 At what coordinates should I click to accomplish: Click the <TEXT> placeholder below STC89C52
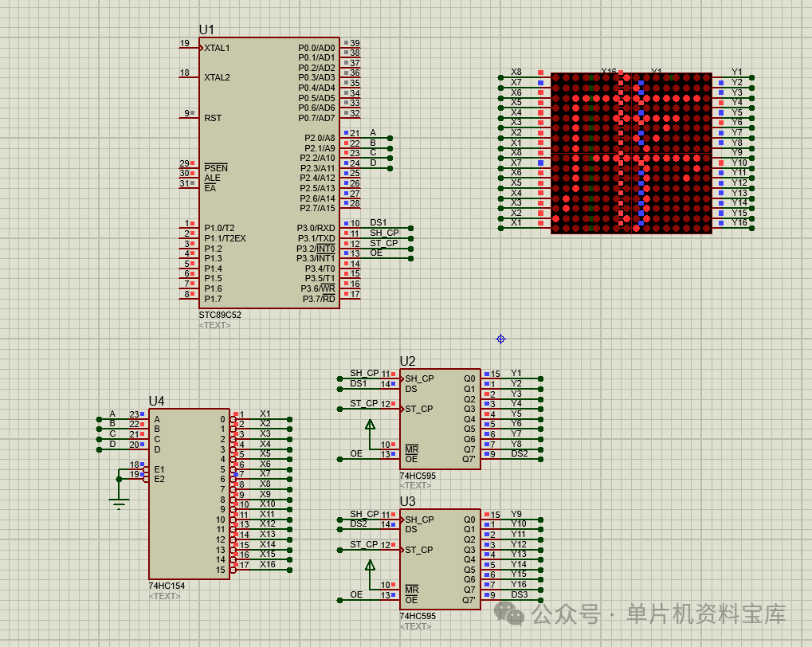click(214, 325)
